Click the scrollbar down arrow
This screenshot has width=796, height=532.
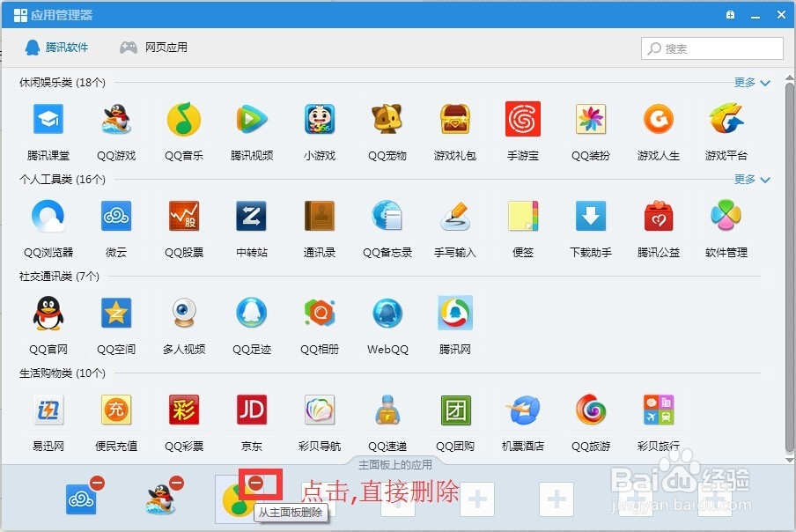point(790,460)
